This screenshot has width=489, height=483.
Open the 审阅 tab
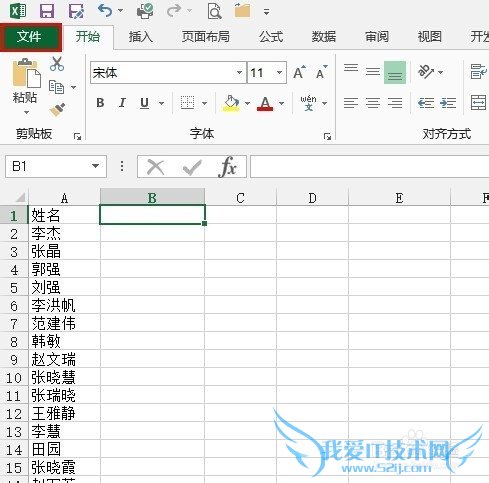point(377,37)
